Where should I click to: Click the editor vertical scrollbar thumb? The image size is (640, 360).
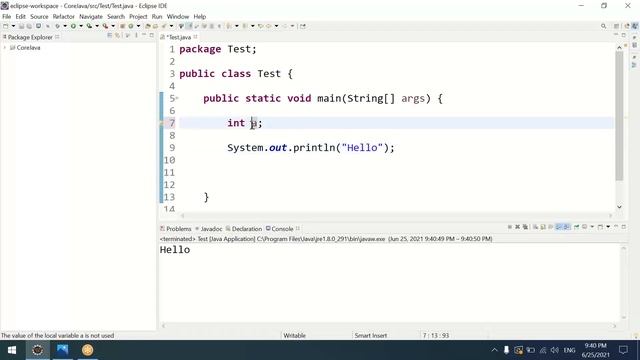point(619,116)
